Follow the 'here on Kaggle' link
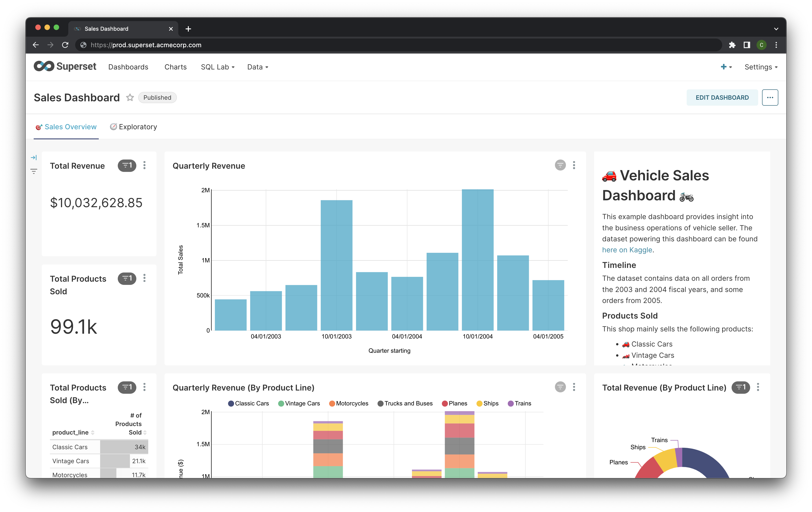 (627, 250)
